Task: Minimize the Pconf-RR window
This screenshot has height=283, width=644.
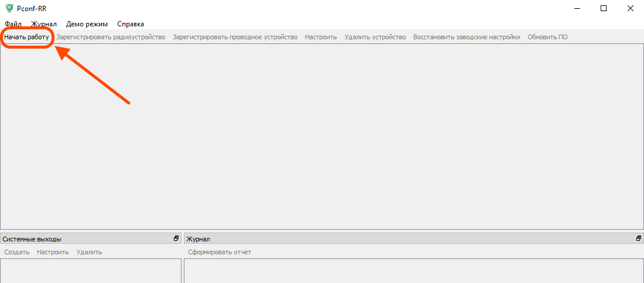Action: pyautogui.click(x=577, y=8)
